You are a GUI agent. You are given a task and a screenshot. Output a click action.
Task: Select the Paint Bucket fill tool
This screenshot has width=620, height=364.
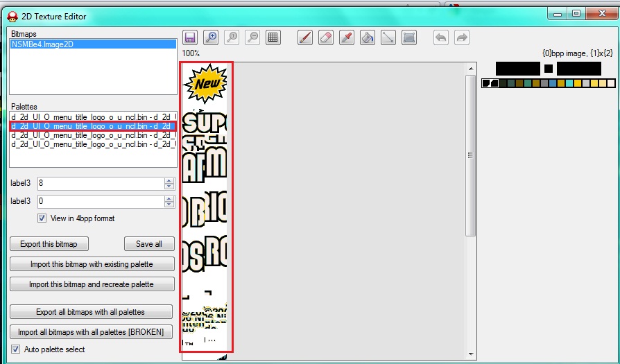coord(368,37)
